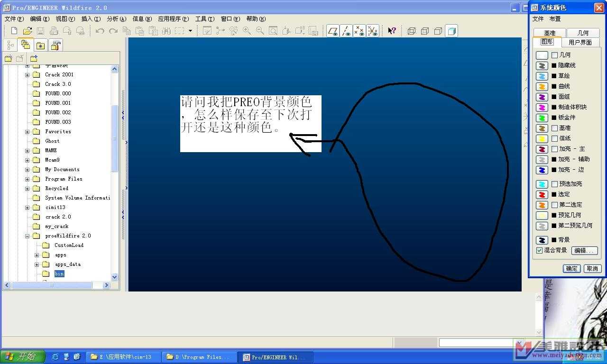Select Wireframe display mode icon
The height and width of the screenshot is (364, 607).
(412, 31)
